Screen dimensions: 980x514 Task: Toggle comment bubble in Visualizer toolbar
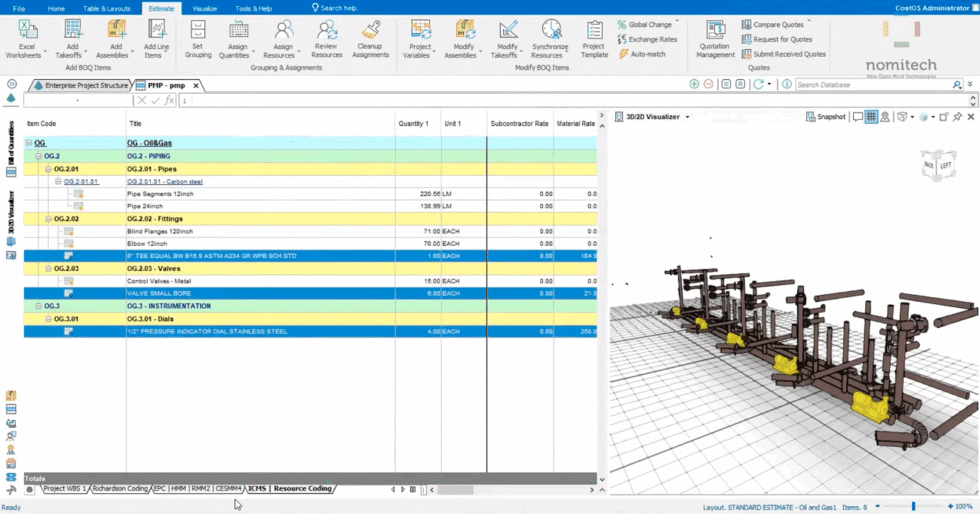(x=857, y=117)
